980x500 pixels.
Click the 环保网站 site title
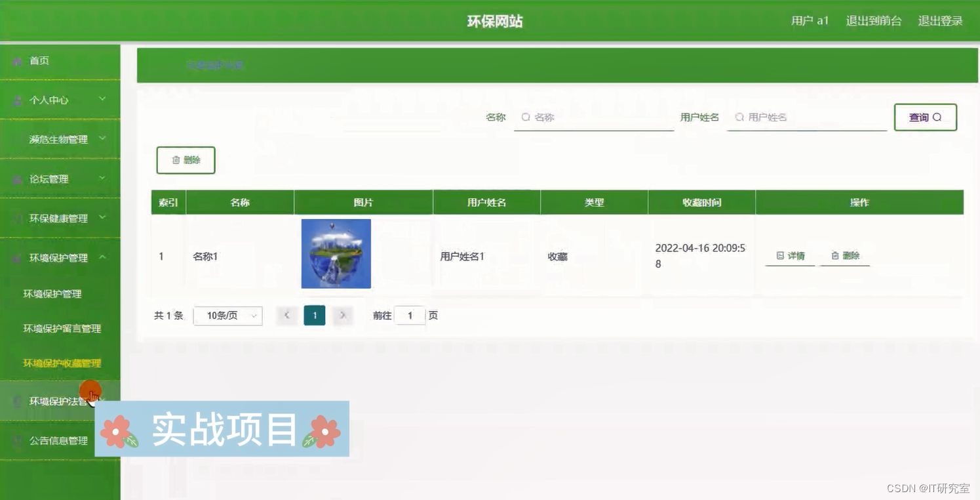coord(495,21)
